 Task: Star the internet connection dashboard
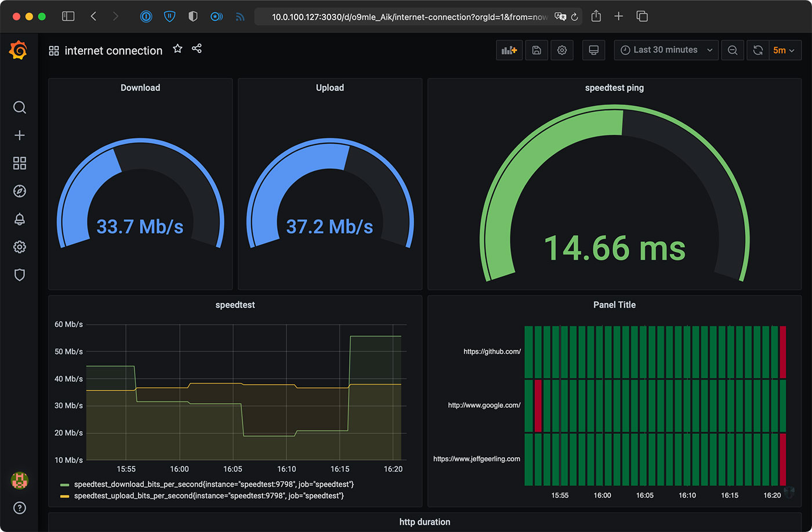(177, 49)
